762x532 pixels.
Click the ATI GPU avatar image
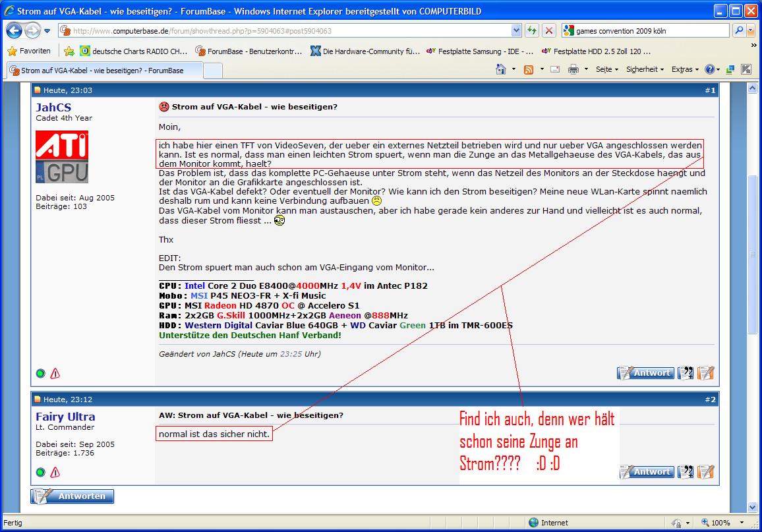click(62, 156)
